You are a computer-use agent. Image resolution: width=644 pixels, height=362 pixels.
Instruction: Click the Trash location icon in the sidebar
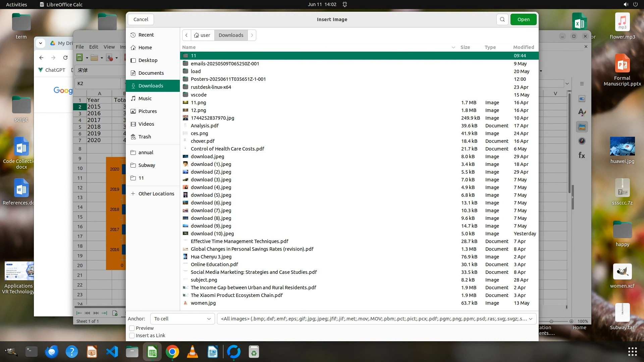133,137
